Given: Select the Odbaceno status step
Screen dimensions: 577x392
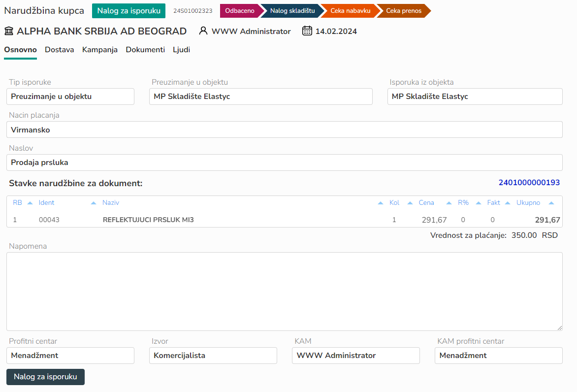Looking at the screenshot, I should [x=240, y=11].
